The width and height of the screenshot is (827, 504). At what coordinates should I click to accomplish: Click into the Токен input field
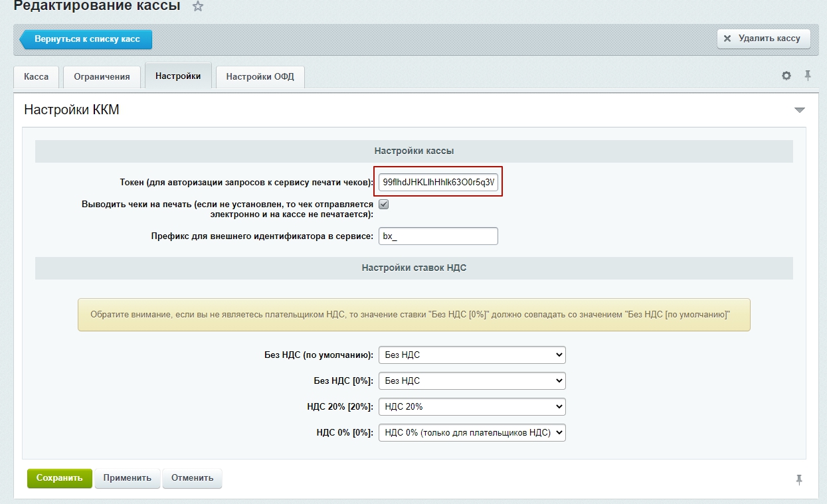(x=438, y=181)
